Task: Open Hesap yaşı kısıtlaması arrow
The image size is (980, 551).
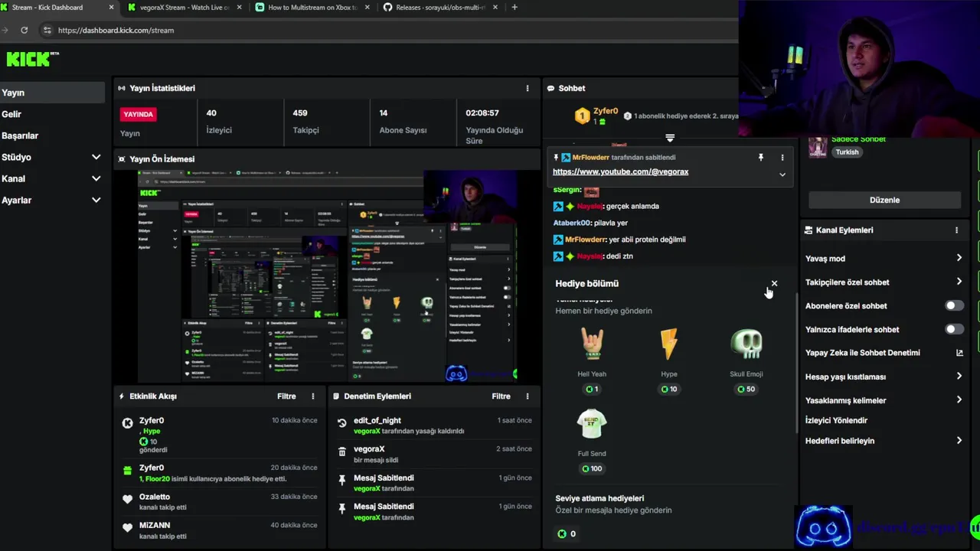Action: 959,377
